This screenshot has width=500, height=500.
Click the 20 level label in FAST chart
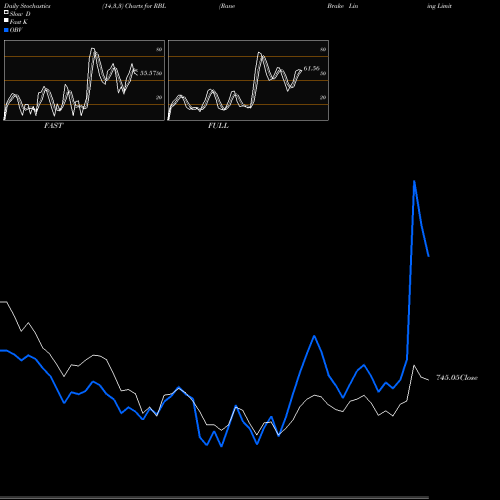pos(159,97)
